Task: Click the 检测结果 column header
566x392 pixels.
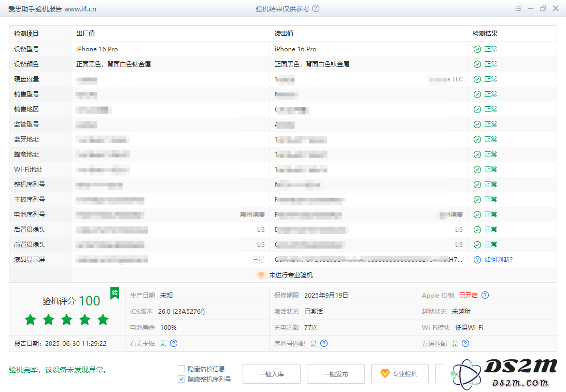Action: point(485,34)
